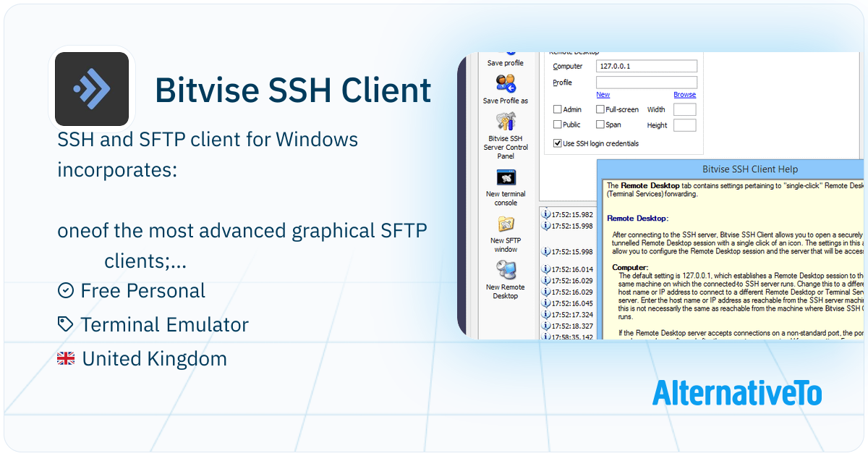Click the Browse profile link
This screenshot has height=456, width=868.
coord(684,95)
